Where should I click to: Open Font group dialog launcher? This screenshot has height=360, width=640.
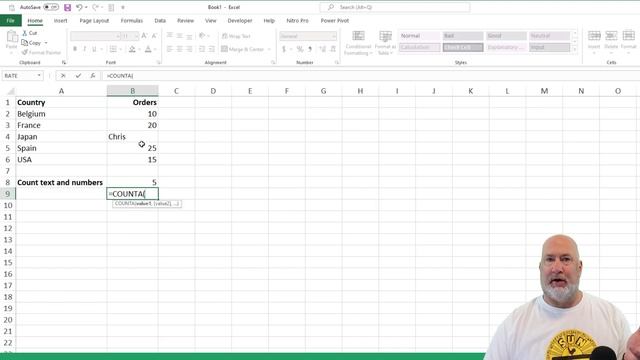pyautogui.click(x=158, y=62)
